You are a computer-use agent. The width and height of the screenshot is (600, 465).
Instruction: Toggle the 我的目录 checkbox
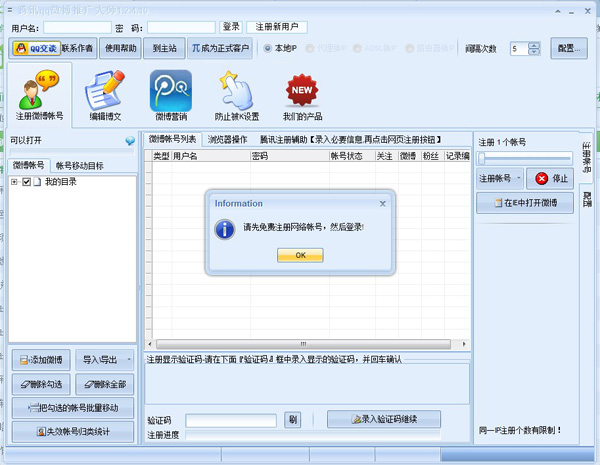point(26,182)
